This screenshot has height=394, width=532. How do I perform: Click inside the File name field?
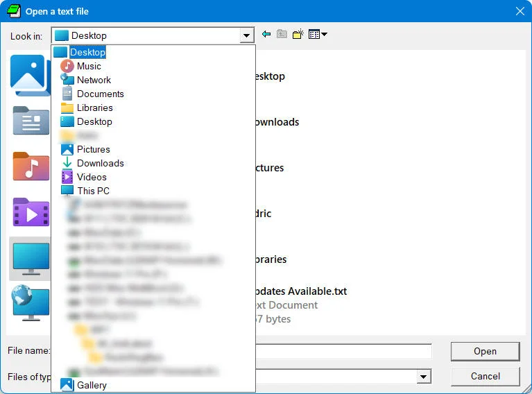[x=343, y=351]
